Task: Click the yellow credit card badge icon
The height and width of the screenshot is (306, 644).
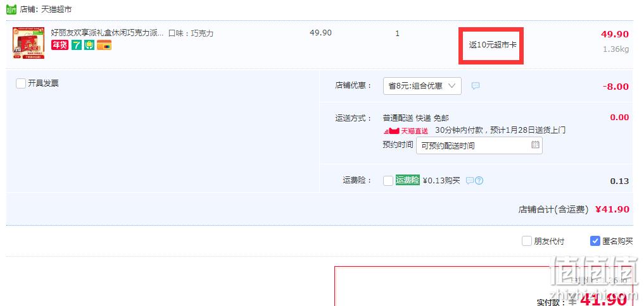Action: click(104, 45)
